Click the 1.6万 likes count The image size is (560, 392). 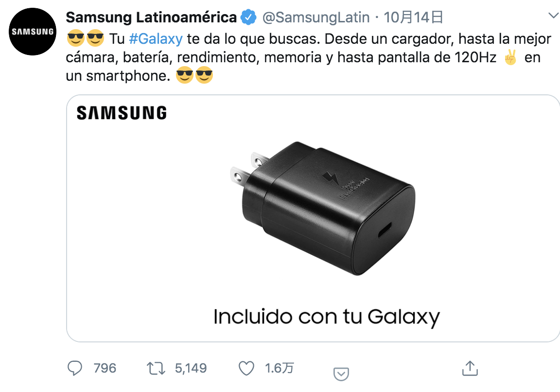(280, 368)
